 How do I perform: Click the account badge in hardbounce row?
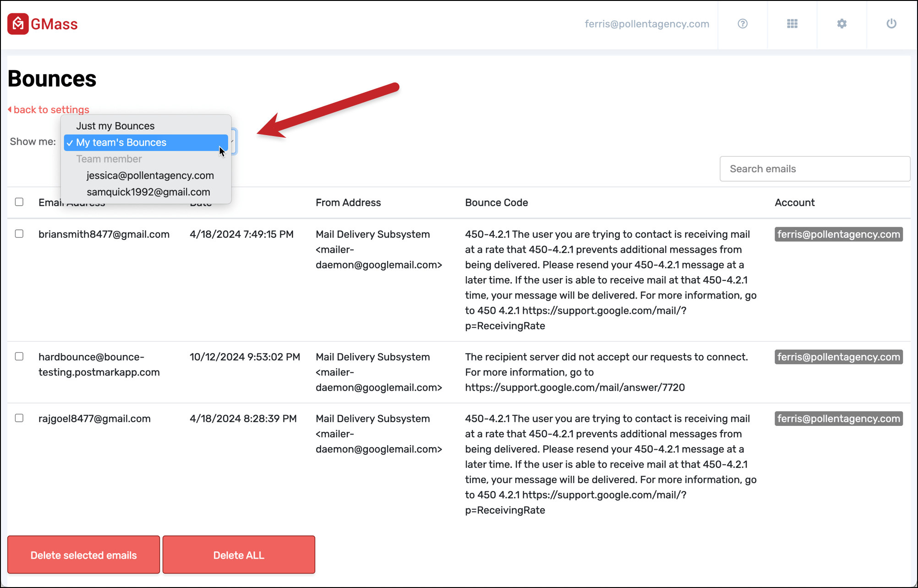[x=839, y=357]
